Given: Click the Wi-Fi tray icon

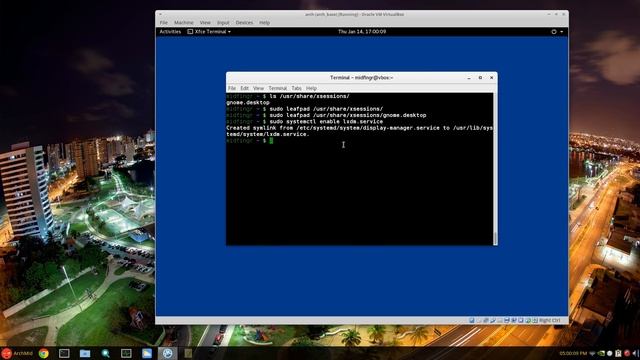Looking at the screenshot, I should 592,353.
